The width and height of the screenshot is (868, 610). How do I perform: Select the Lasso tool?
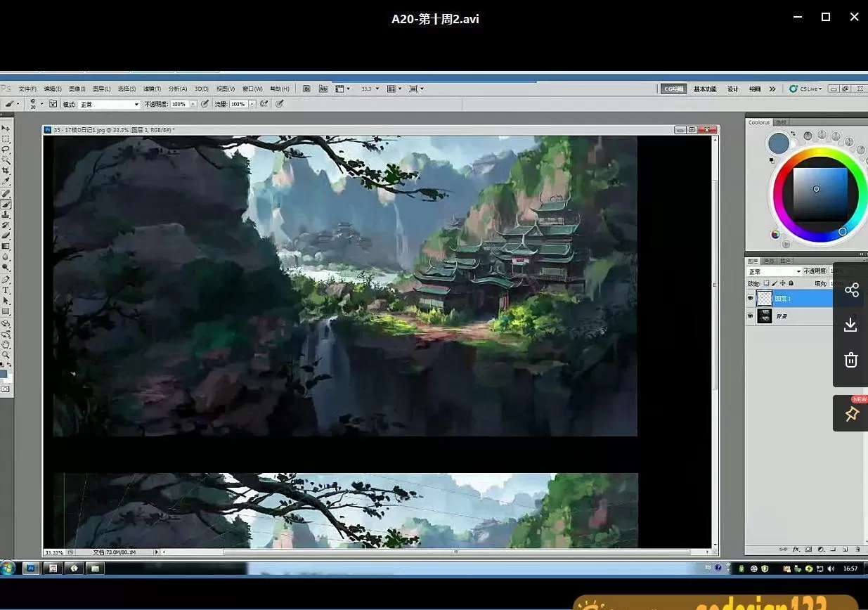point(6,150)
